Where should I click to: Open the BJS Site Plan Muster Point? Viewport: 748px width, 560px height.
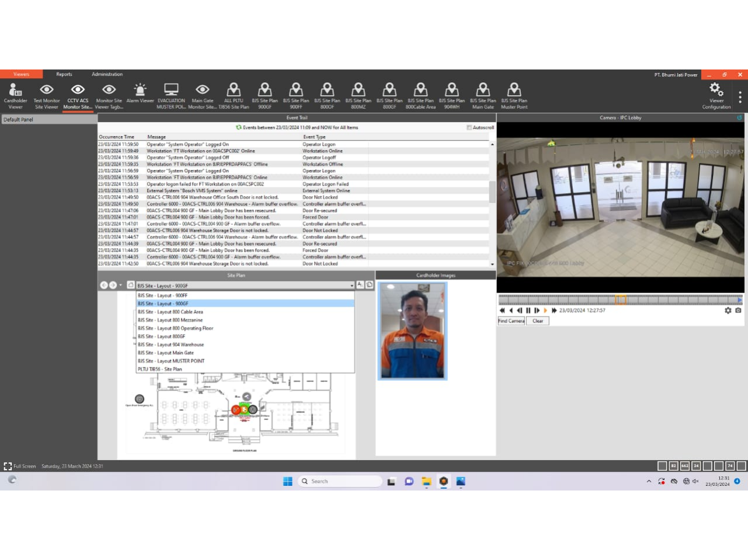(514, 96)
